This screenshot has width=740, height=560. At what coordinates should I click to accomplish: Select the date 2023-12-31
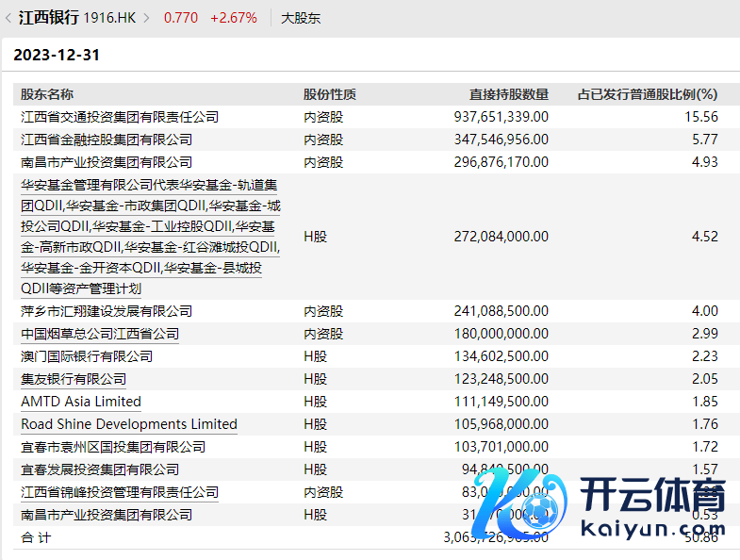57,55
